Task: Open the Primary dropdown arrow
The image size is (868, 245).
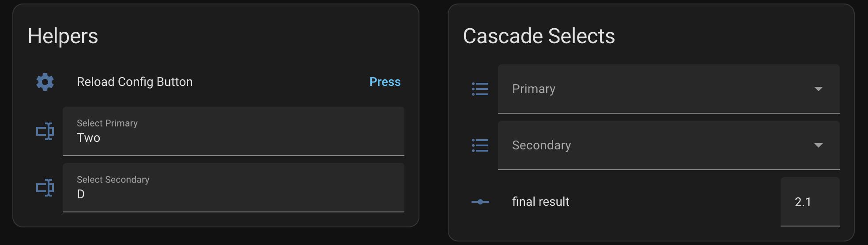Action: 818,89
